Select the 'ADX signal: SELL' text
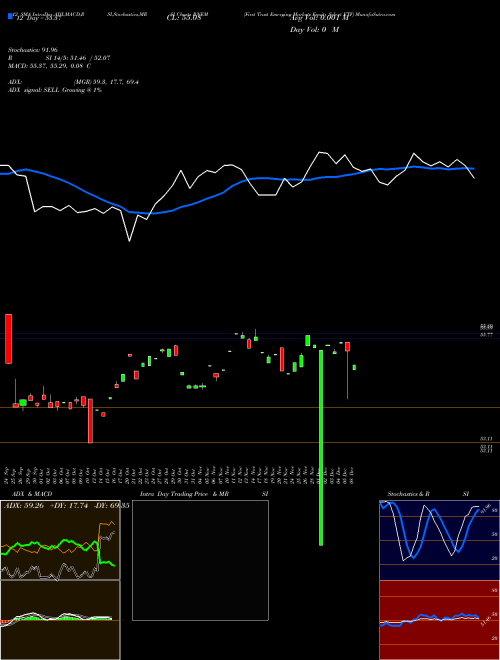The image size is (500, 660). pyautogui.click(x=34, y=90)
